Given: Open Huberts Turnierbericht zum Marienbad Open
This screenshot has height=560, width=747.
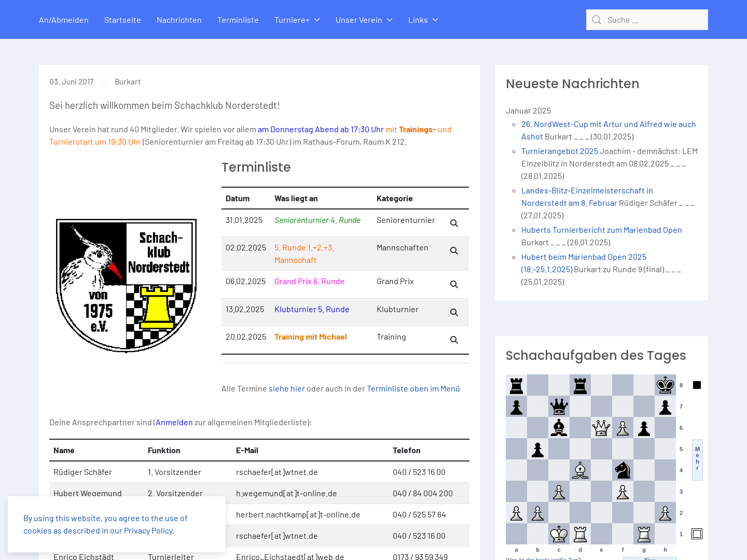Looking at the screenshot, I should pos(602,230).
